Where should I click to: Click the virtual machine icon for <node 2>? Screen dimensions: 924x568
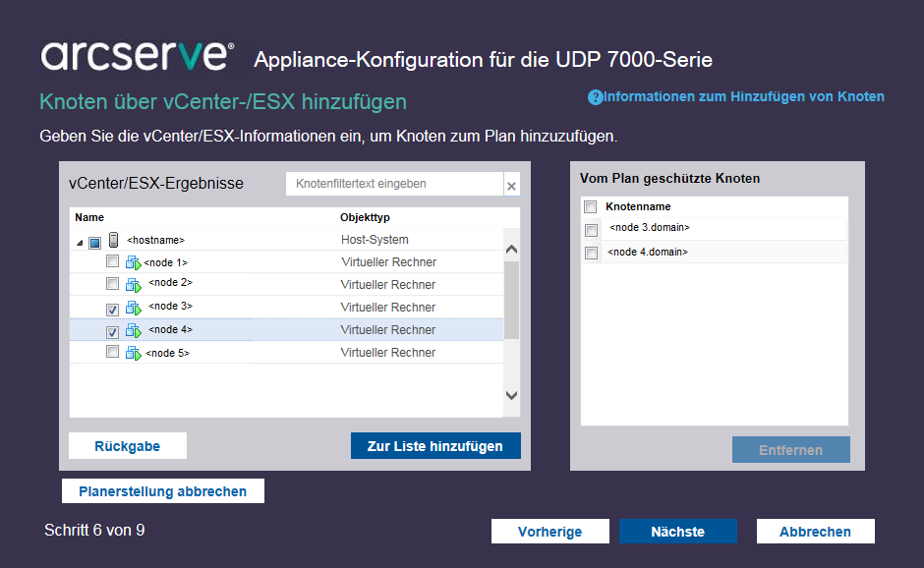[x=133, y=285]
